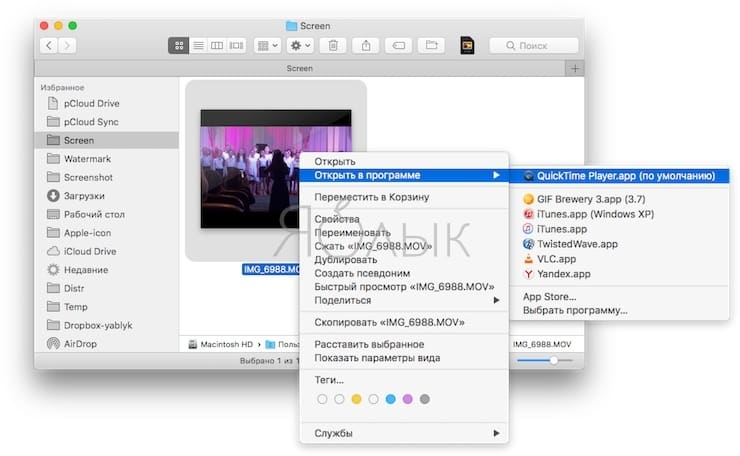Image resolution: width=740 pixels, height=456 pixels.
Task: Click the black app icon in toolbar
Action: 467,45
